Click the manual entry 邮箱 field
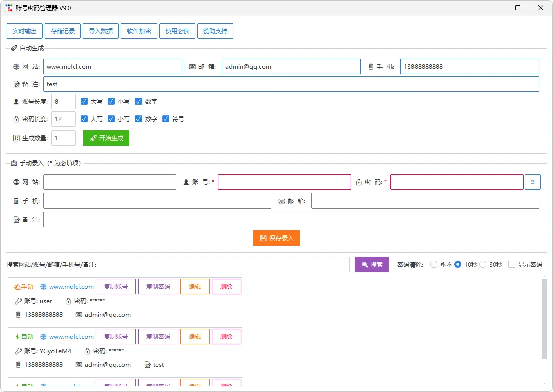This screenshot has width=553, height=392. [x=426, y=201]
